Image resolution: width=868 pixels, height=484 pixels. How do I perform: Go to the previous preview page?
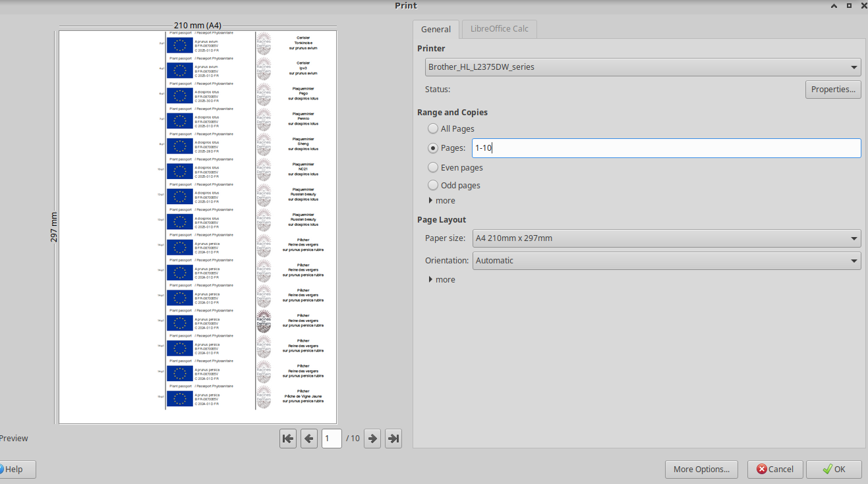309,439
